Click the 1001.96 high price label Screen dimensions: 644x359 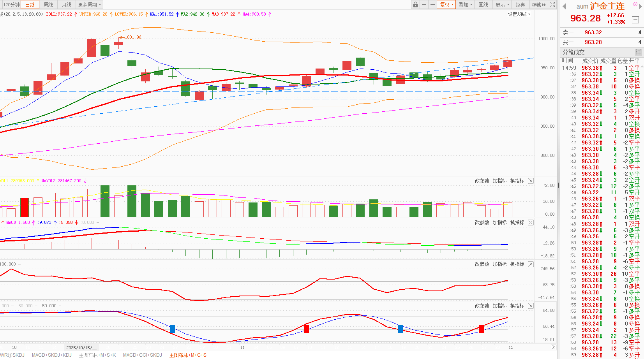[x=133, y=37]
